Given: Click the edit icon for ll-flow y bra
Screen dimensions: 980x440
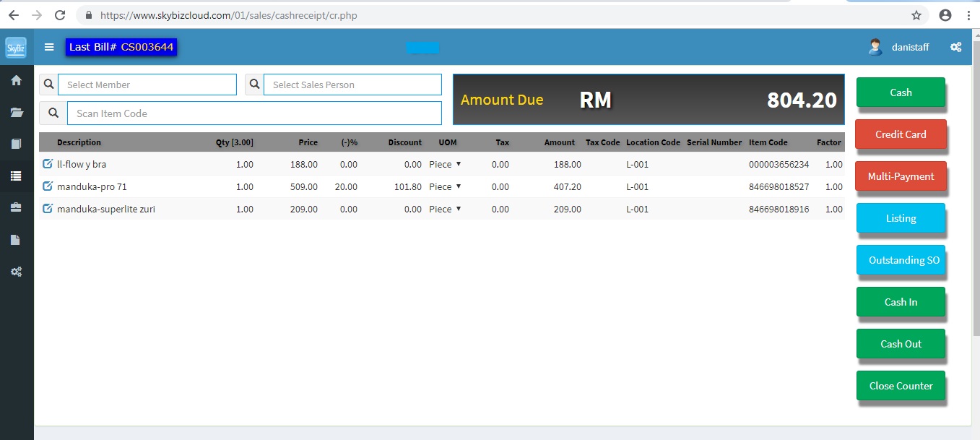Looking at the screenshot, I should [48, 164].
